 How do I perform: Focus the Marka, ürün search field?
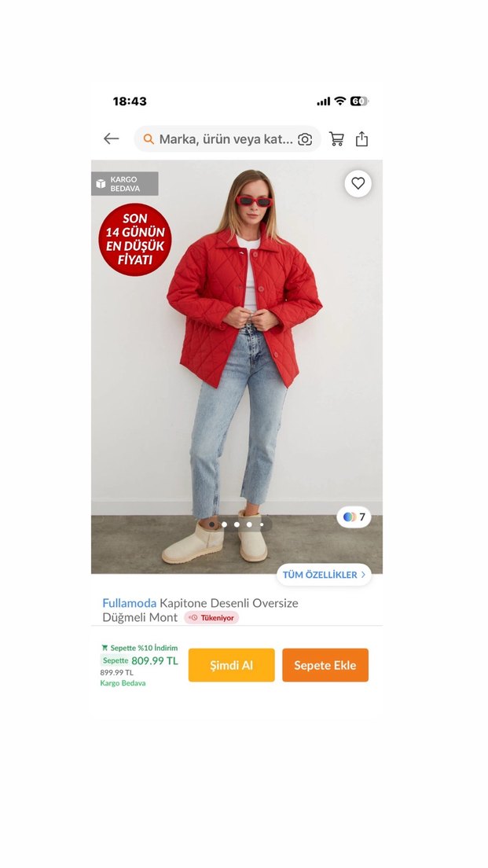(x=227, y=139)
